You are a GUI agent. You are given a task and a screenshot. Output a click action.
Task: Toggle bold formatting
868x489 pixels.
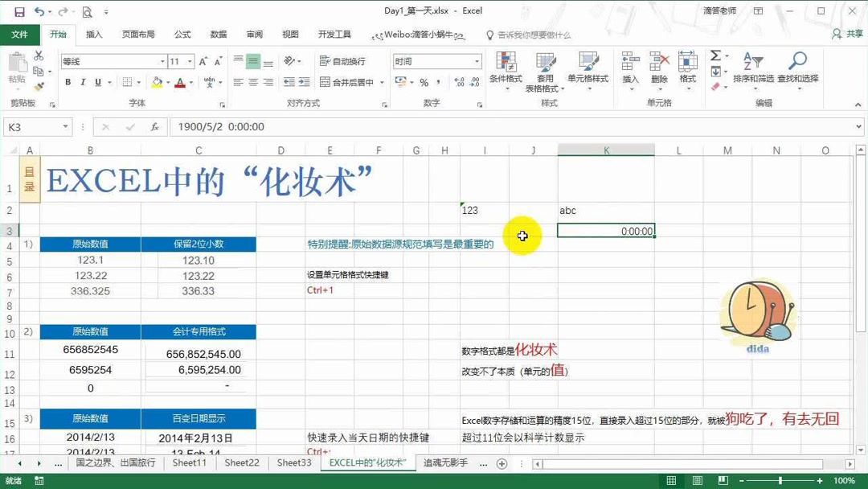(69, 83)
